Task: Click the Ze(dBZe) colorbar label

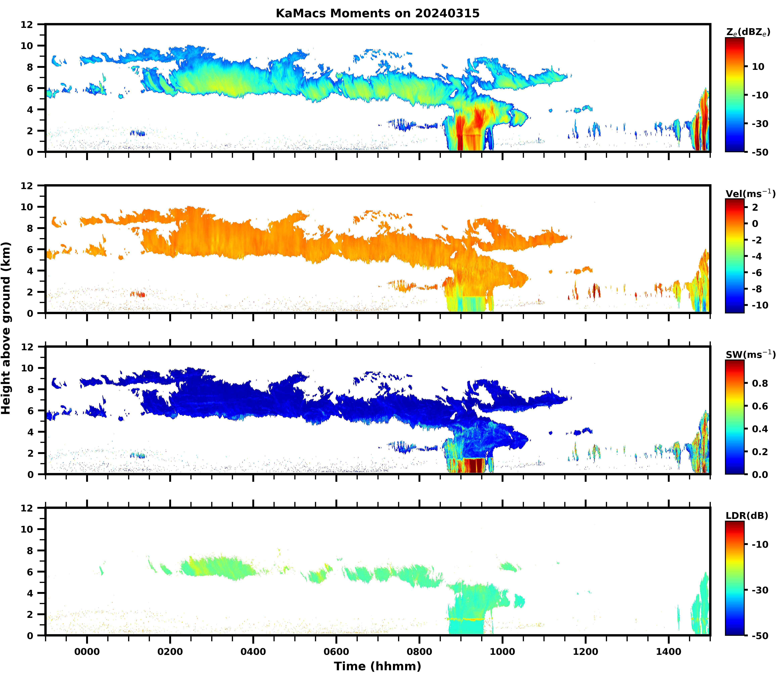Action: click(x=748, y=32)
